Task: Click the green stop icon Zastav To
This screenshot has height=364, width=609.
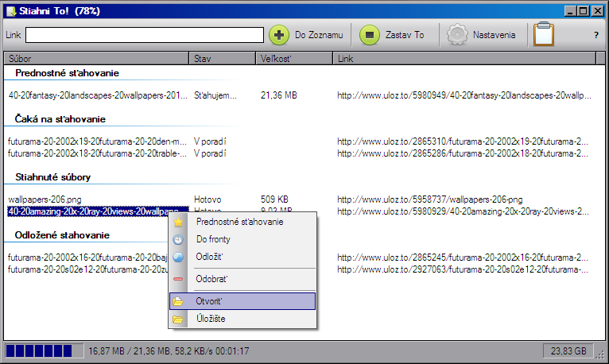Action: pos(370,35)
